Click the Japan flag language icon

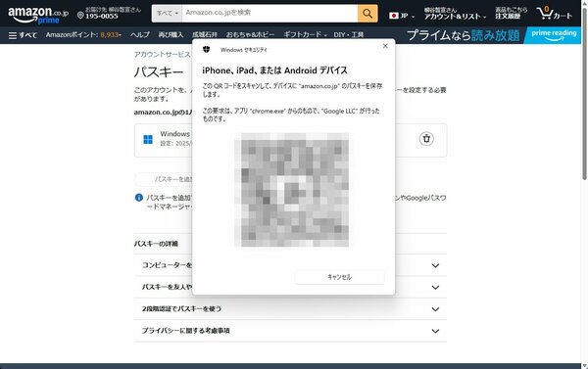pyautogui.click(x=393, y=16)
